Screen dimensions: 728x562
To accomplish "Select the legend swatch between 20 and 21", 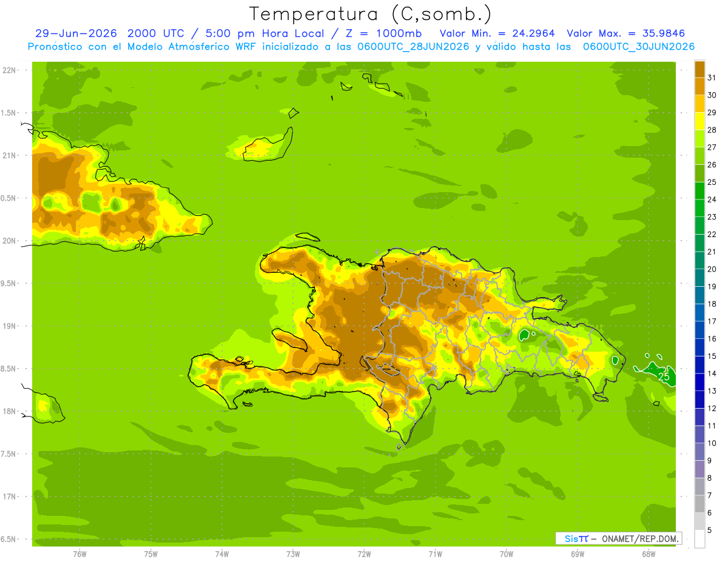I will (699, 260).
